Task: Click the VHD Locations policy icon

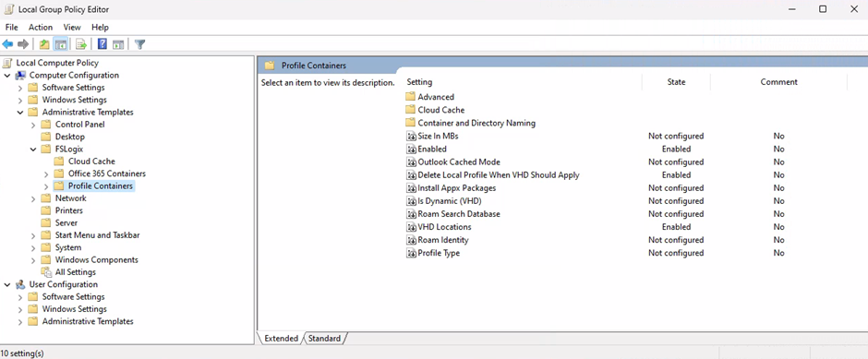Action: point(411,227)
